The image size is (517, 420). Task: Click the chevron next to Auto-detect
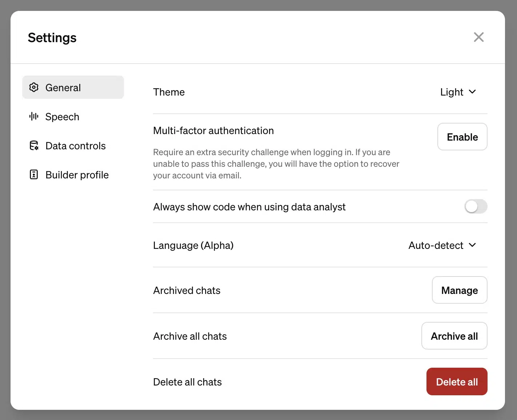[x=472, y=245]
